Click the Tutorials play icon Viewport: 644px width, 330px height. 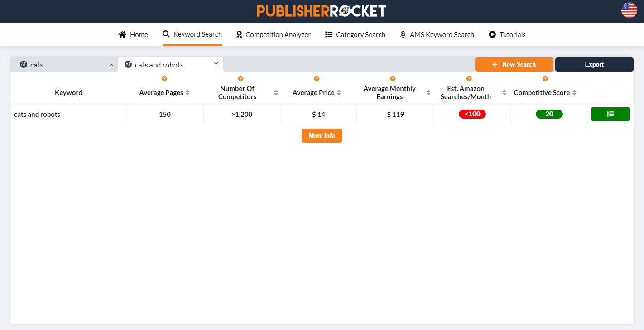pyautogui.click(x=492, y=34)
